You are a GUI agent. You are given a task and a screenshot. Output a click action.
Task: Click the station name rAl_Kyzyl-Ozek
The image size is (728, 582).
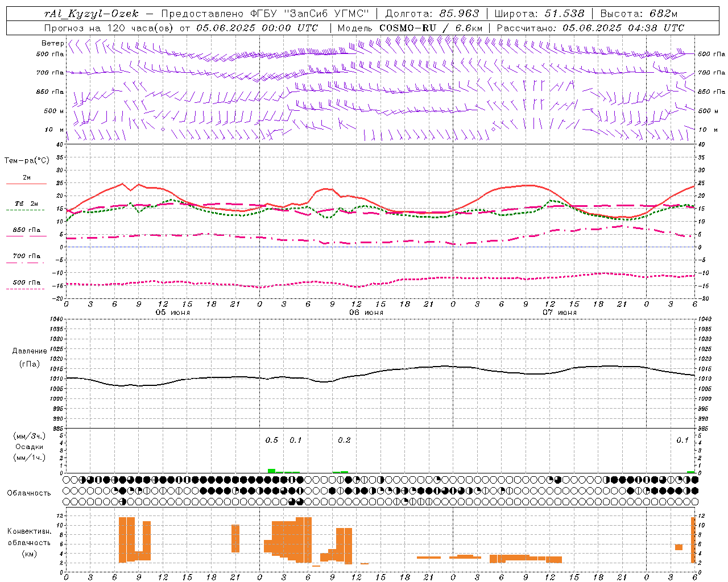point(92,14)
